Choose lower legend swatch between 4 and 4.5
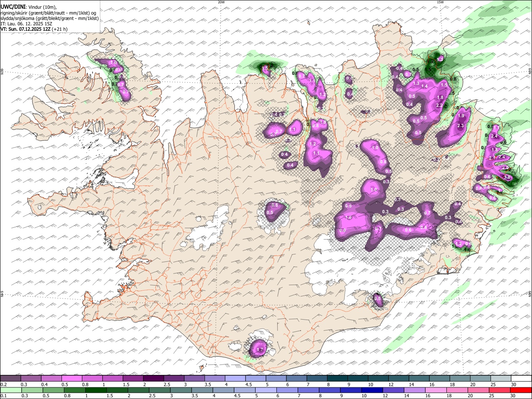This screenshot has width=532, height=399. [224, 390]
